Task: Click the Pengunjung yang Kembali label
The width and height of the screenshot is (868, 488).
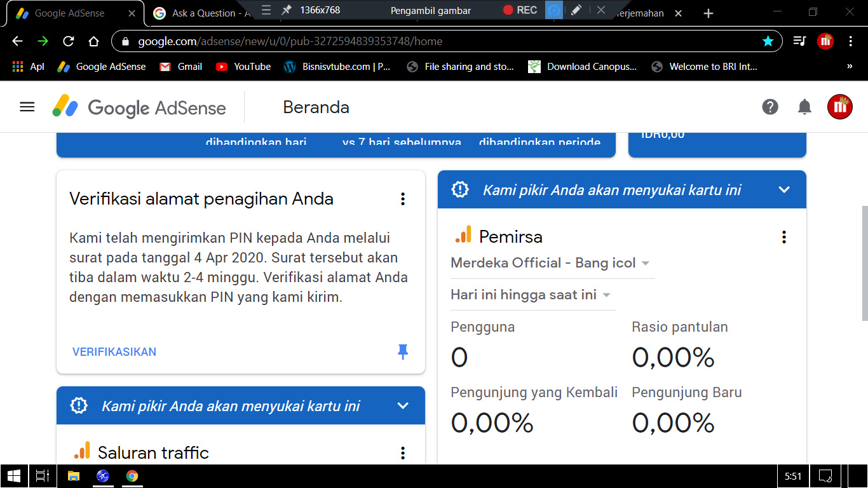Action: point(534,393)
